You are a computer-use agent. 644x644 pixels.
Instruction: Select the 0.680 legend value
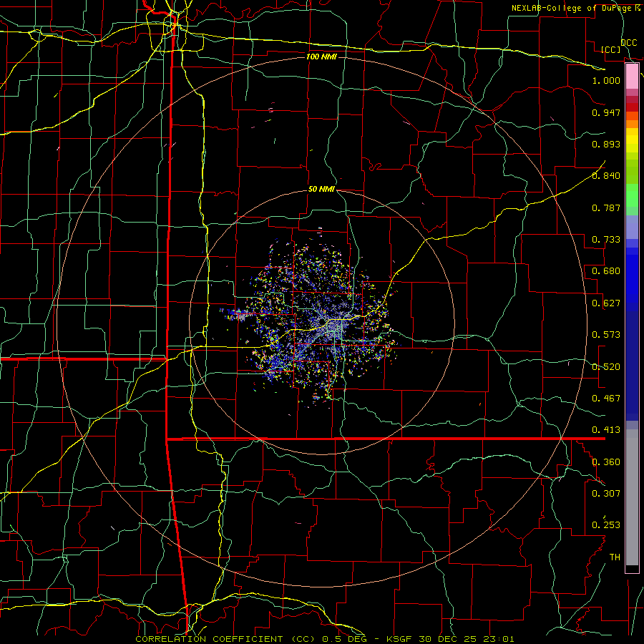[x=606, y=271]
